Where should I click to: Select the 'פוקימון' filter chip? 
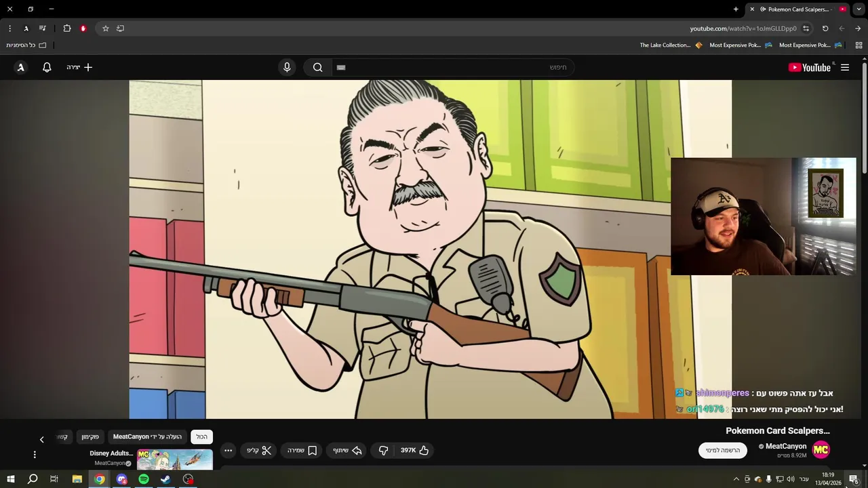[90, 436]
